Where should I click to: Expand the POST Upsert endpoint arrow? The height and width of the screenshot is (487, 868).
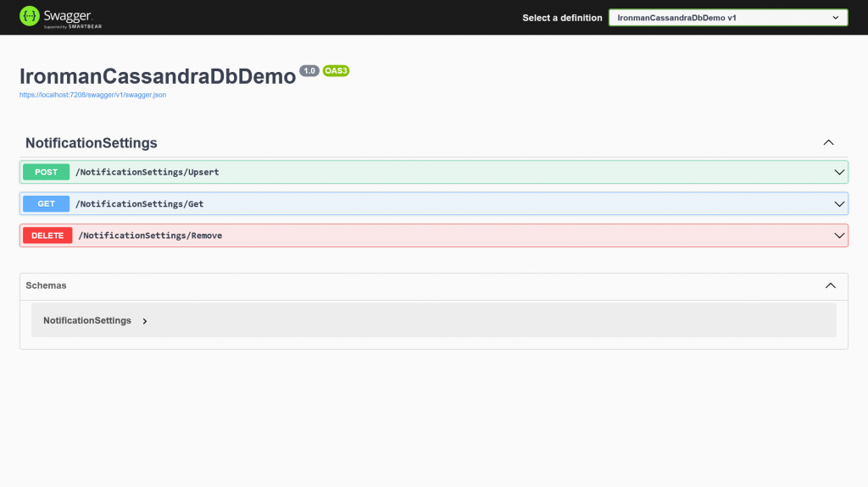click(x=839, y=172)
